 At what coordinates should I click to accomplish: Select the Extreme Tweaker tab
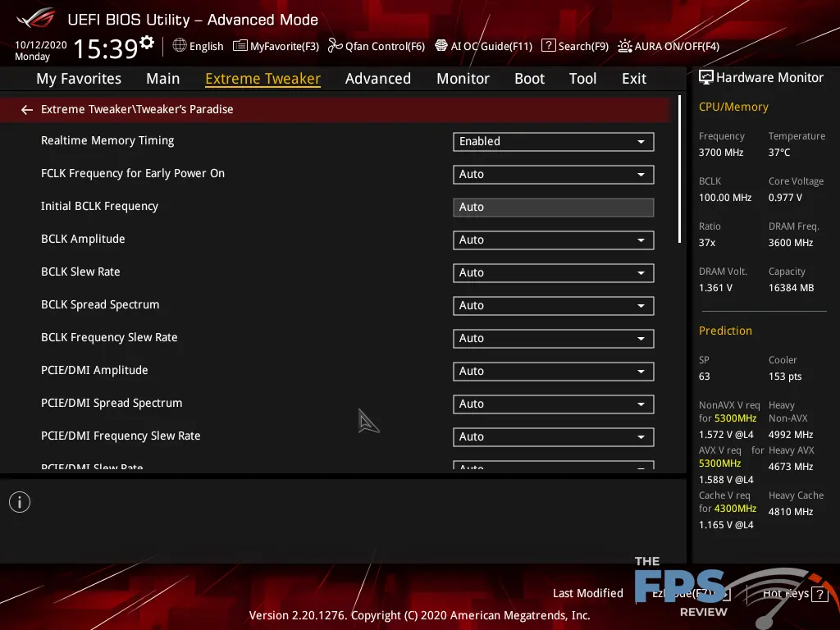coord(263,79)
